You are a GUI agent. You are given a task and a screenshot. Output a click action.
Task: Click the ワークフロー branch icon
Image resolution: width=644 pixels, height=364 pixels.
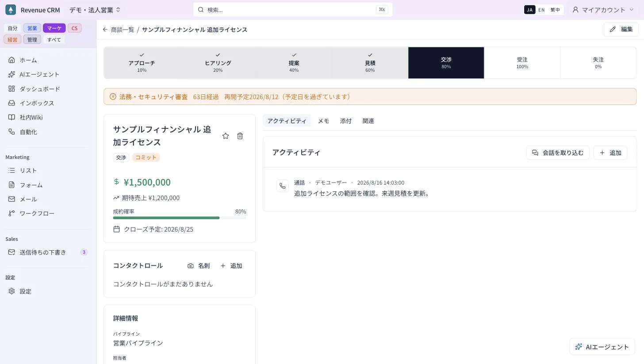tap(11, 213)
